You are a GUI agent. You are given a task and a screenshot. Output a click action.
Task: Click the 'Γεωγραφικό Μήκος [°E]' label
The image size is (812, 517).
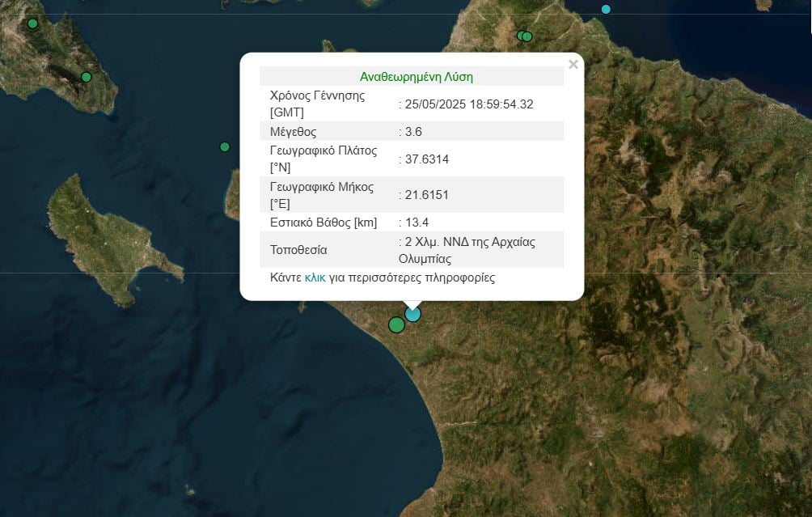click(x=322, y=195)
